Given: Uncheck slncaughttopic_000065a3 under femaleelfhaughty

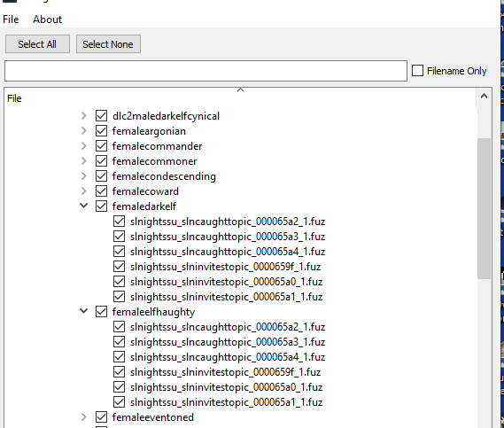Looking at the screenshot, I should [x=119, y=342].
